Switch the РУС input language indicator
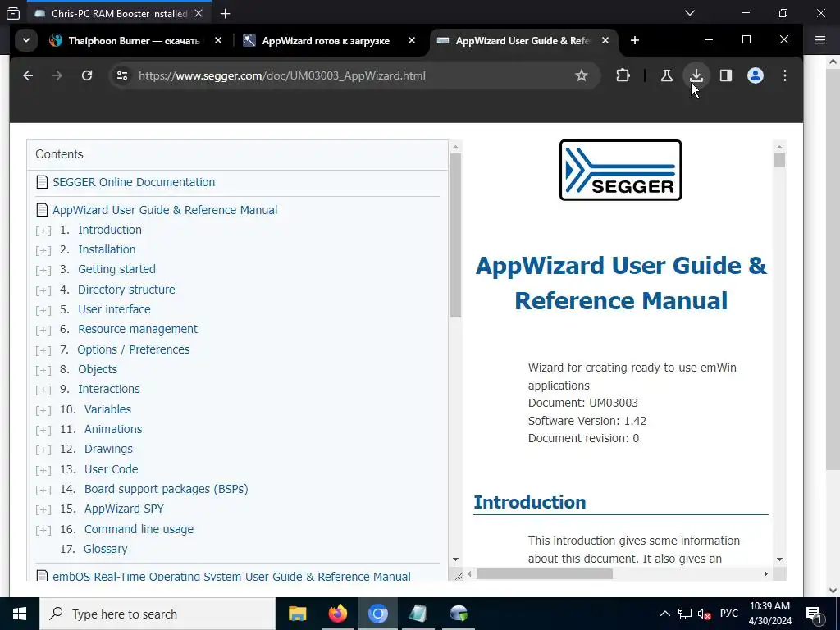This screenshot has width=840, height=630. 728,614
